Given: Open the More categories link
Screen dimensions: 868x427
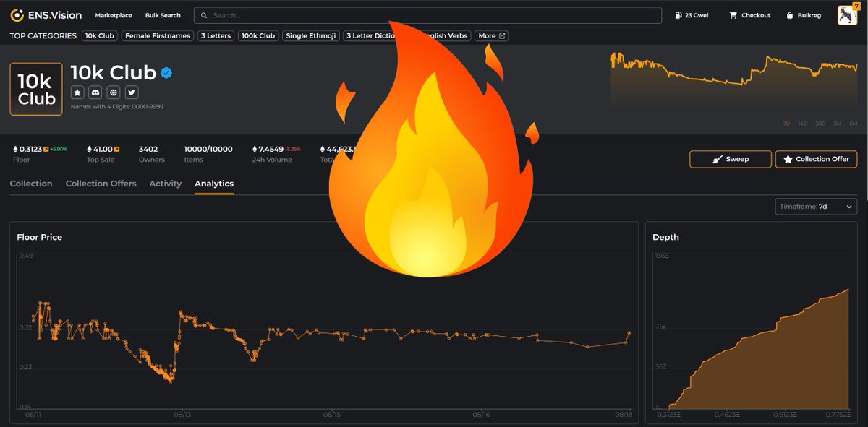Looking at the screenshot, I should point(492,35).
